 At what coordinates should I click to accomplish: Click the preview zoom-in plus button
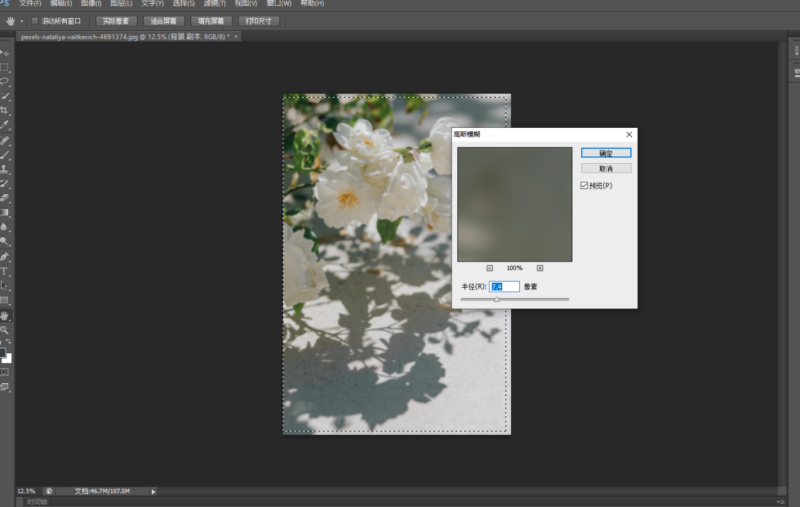pyautogui.click(x=540, y=268)
